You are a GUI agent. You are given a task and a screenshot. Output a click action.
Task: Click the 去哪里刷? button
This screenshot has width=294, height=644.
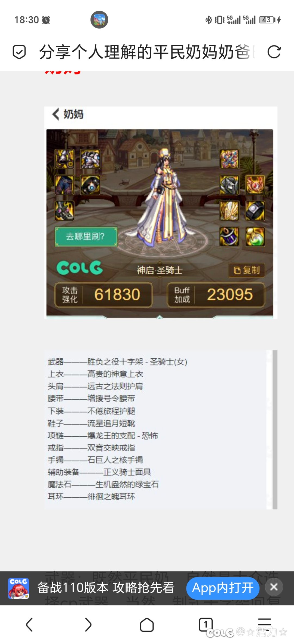86,236
